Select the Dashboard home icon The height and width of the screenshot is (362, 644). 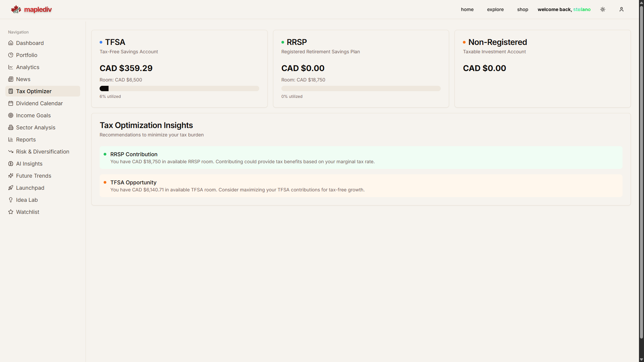click(x=10, y=43)
